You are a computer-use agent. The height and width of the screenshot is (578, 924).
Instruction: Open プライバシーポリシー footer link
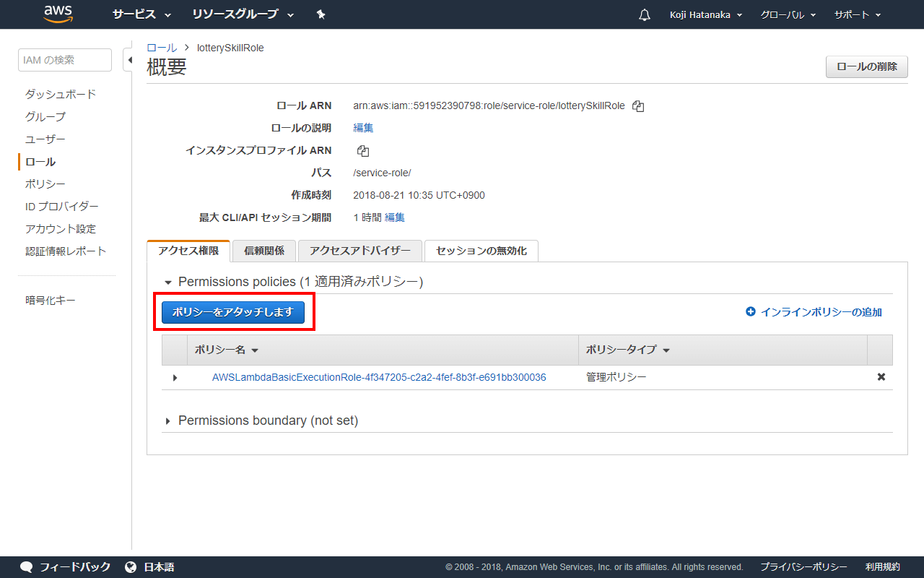coord(803,567)
